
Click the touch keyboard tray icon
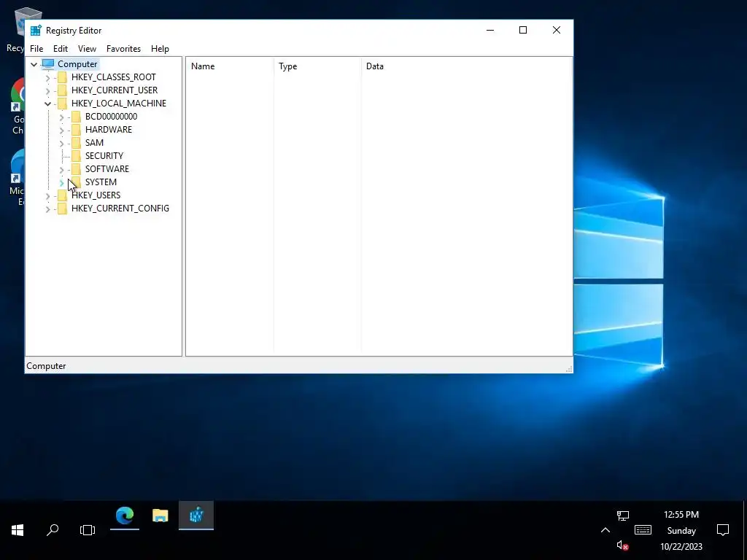(643, 530)
